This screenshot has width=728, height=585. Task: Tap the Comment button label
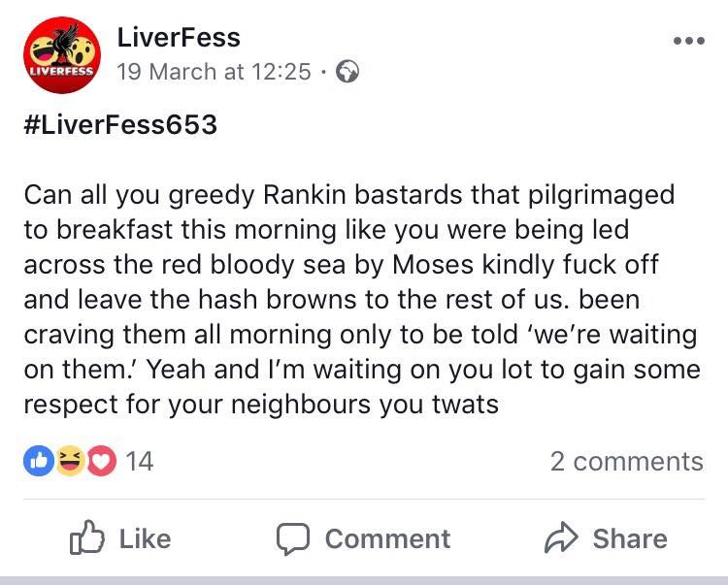tap(387, 538)
